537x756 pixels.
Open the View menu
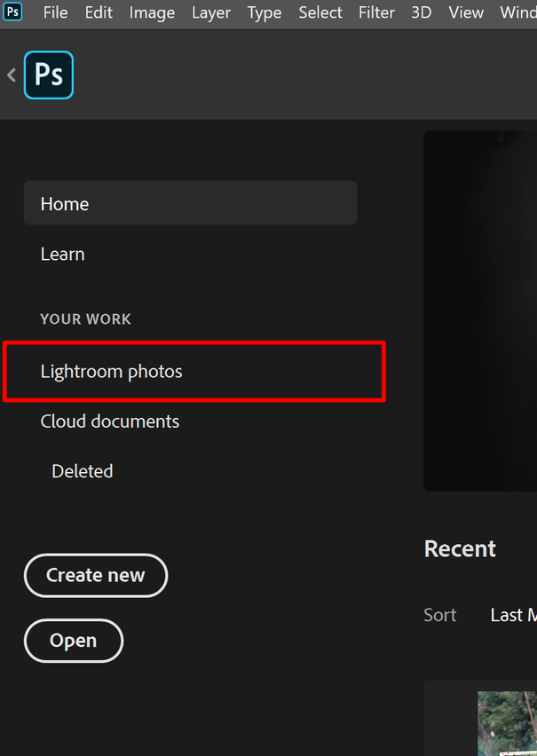pyautogui.click(x=466, y=12)
